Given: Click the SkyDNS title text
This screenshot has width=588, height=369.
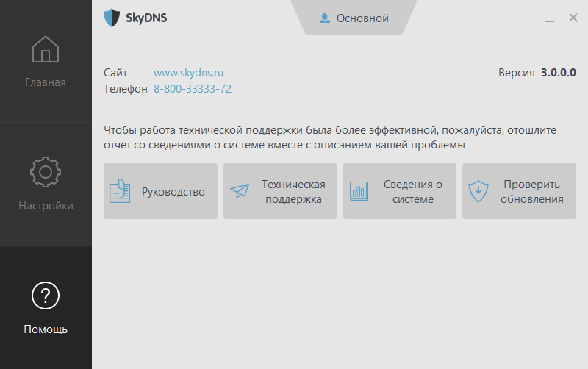Looking at the screenshot, I should pyautogui.click(x=146, y=18).
